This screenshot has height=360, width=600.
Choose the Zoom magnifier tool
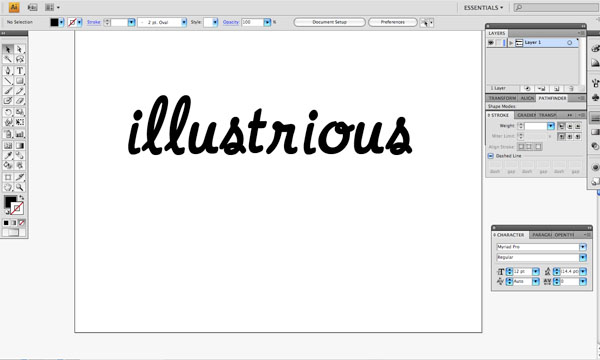point(20,187)
